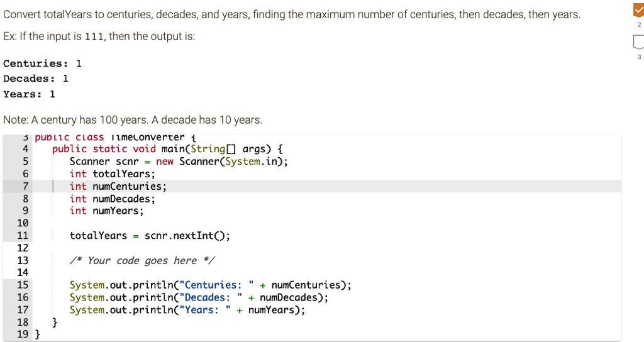Click the final closing brace on line 19
Viewport: 644px width, 342px height.
tap(36, 334)
